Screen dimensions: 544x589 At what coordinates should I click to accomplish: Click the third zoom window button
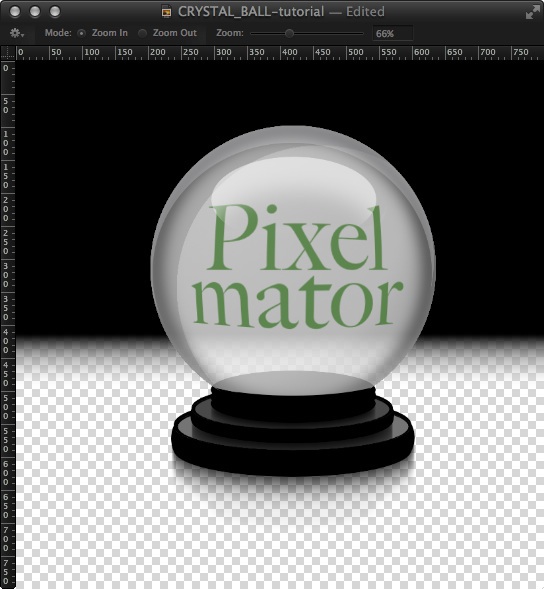pos(55,12)
